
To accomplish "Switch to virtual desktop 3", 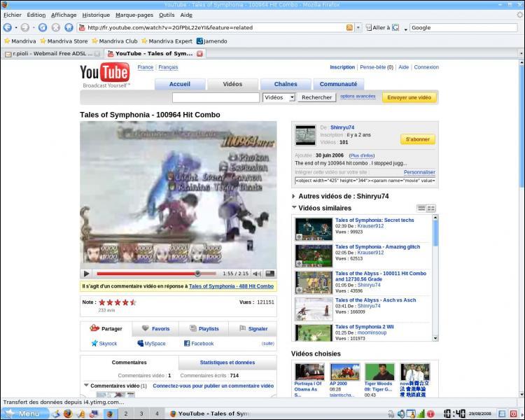I will tap(141, 414).
